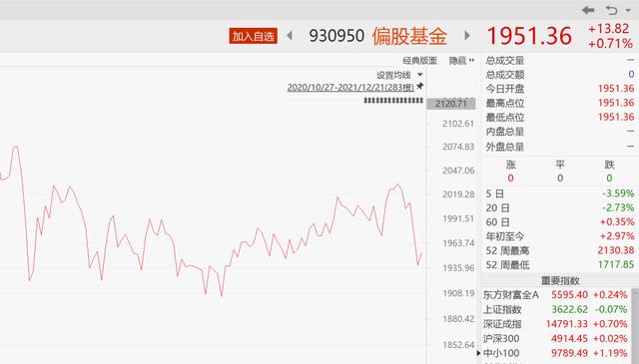Click the 今日开盘 row label
The image size is (639, 364).
coord(505,89)
